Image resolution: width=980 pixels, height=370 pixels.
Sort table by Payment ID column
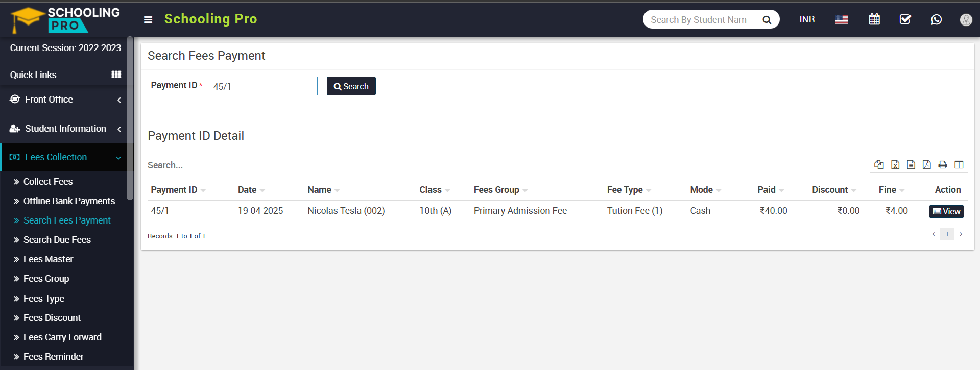[x=178, y=190]
